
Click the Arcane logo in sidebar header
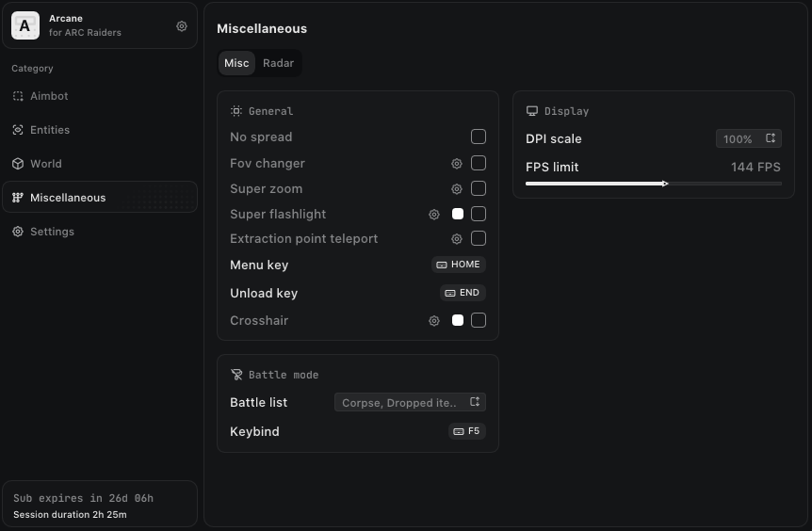pyautogui.click(x=25, y=26)
